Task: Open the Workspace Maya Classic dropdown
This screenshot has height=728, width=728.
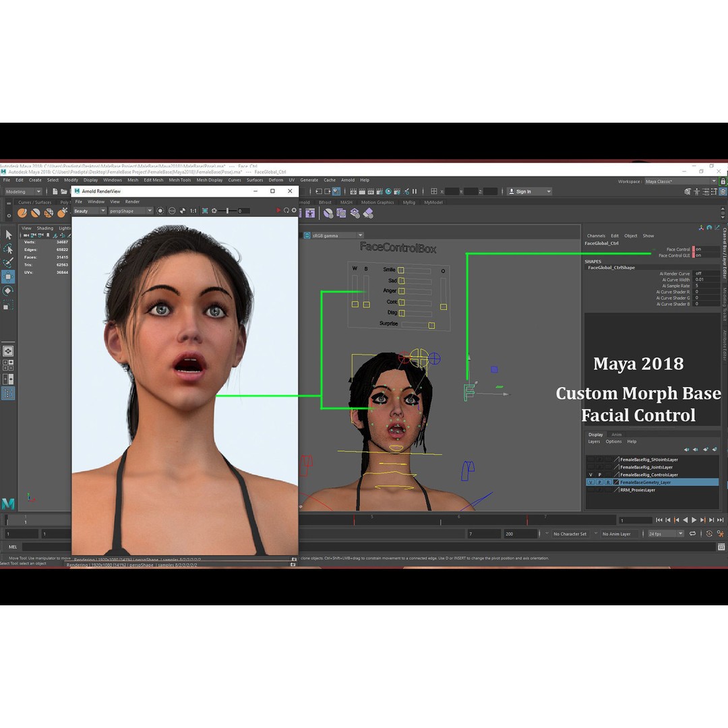Action: point(681,181)
